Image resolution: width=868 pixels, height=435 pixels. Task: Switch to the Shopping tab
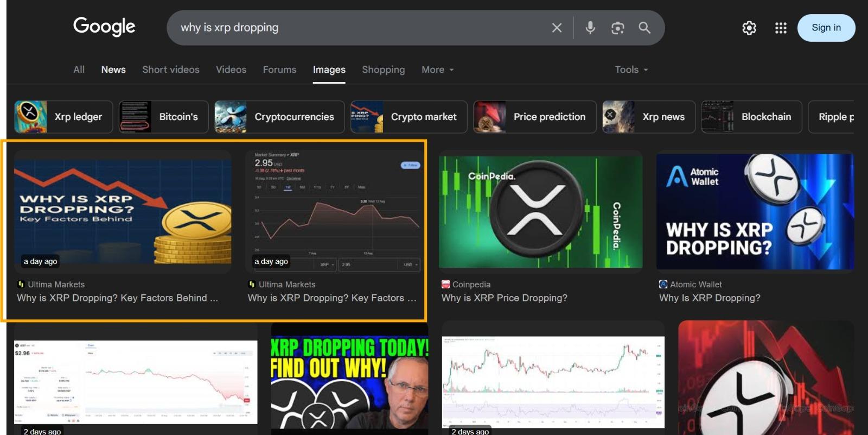coord(384,70)
